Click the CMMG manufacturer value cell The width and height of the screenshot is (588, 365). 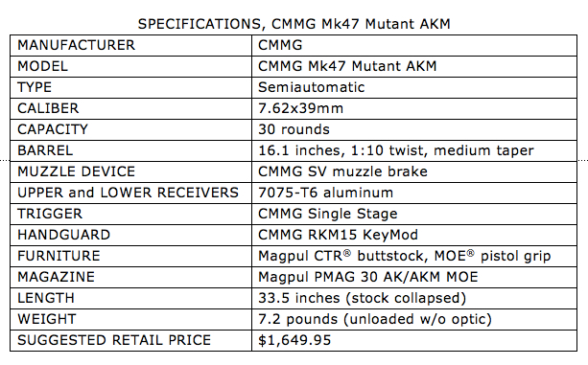click(x=414, y=45)
